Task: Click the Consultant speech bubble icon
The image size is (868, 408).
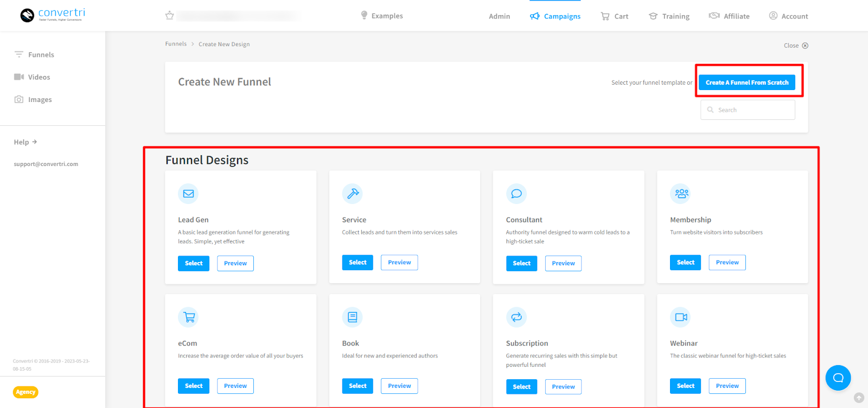Action: (516, 194)
